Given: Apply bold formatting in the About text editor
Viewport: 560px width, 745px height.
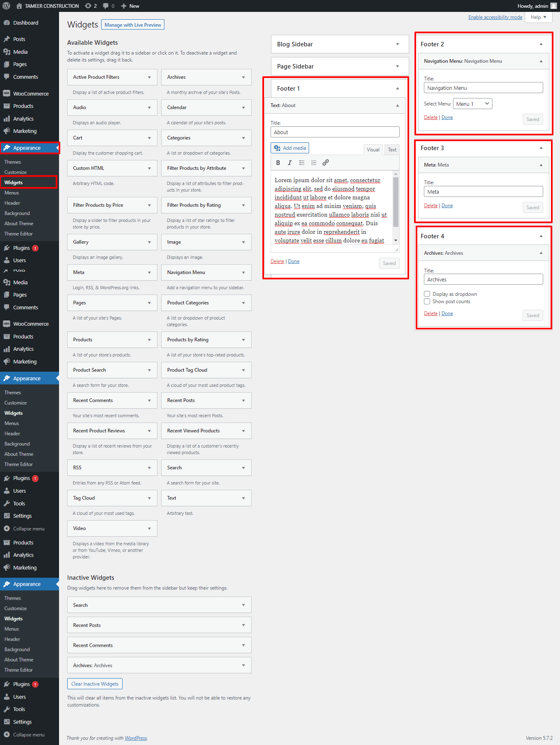Looking at the screenshot, I should click(x=278, y=162).
